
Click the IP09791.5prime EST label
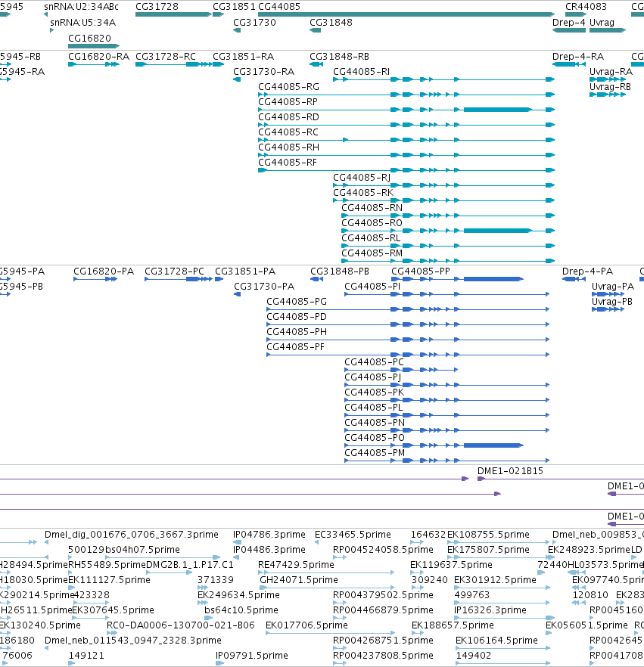pyautogui.click(x=252, y=655)
